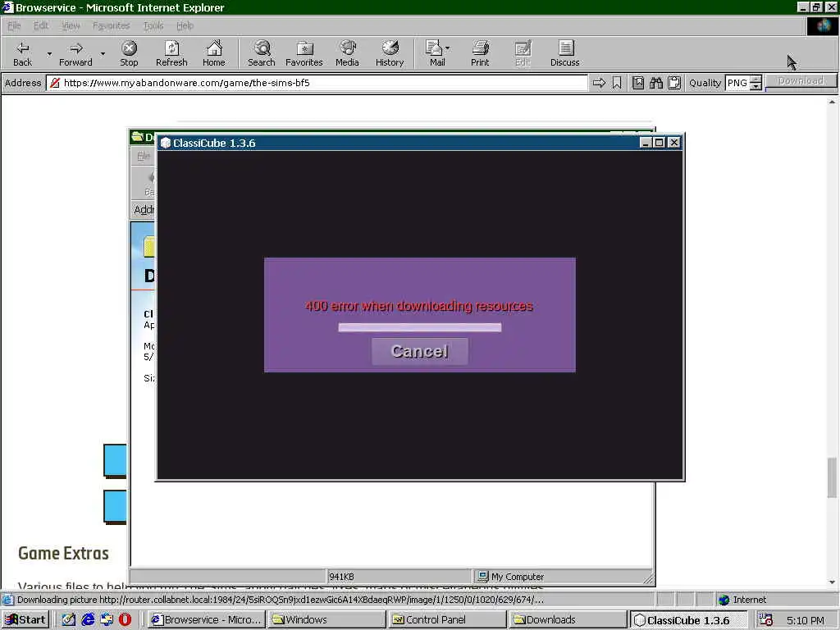Image resolution: width=840 pixels, height=630 pixels.
Task: Click the Quality PNG value field
Action: click(x=737, y=83)
